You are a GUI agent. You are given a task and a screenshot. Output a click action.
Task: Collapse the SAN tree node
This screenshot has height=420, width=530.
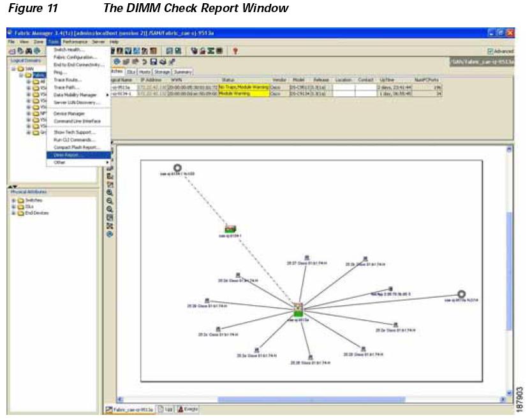click(13, 69)
